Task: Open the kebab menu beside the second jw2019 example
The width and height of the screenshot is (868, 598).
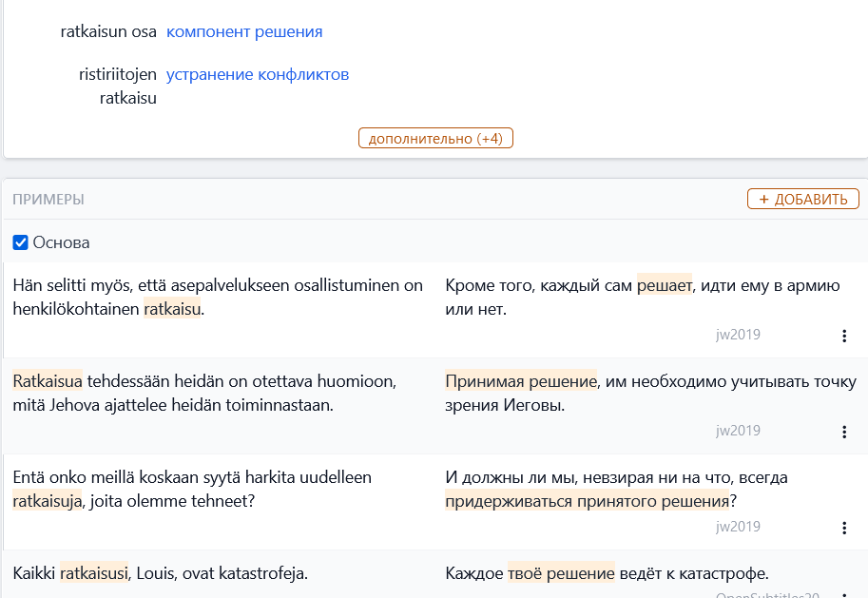Action: [x=844, y=431]
